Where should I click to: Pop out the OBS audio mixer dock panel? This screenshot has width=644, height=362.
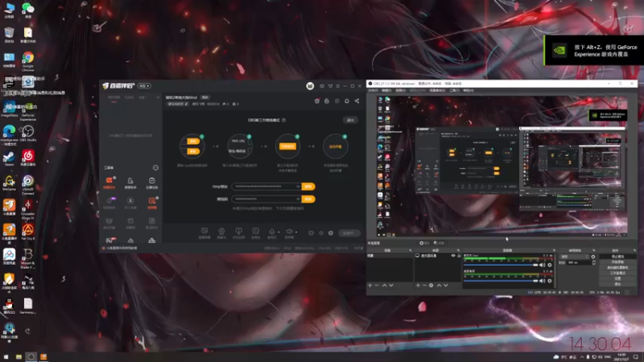point(554,250)
